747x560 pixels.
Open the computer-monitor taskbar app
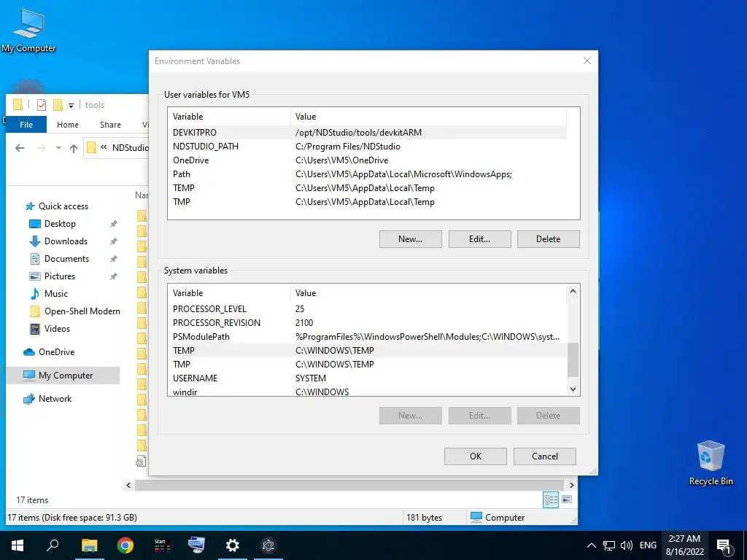pos(196,545)
